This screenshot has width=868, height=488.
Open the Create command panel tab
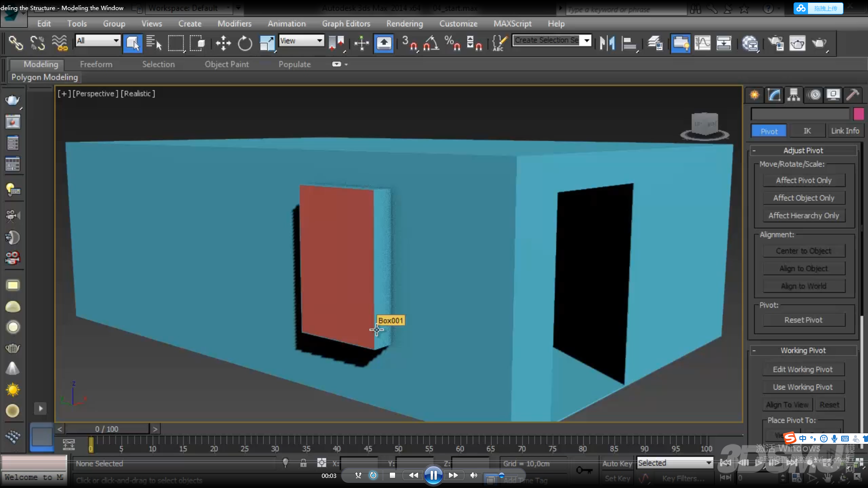[755, 95]
